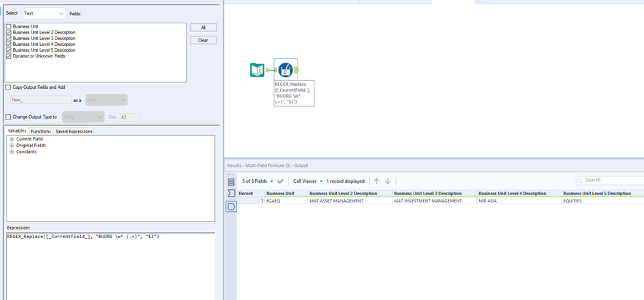This screenshot has width=644, height=300.
Task: Show output anchor data in Results
Action: [x=231, y=207]
